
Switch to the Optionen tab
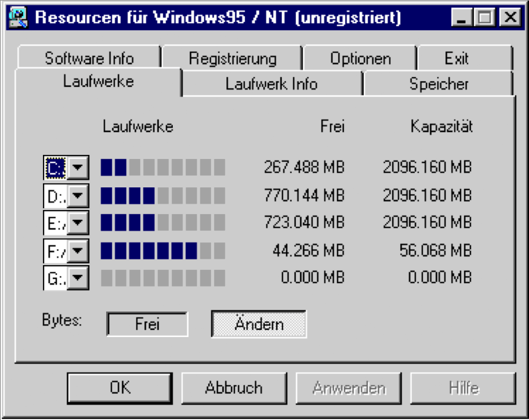360,58
